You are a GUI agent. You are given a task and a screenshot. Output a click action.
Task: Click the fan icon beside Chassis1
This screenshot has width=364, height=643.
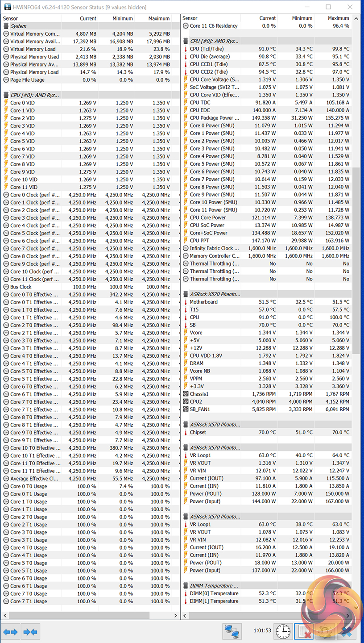point(186,394)
